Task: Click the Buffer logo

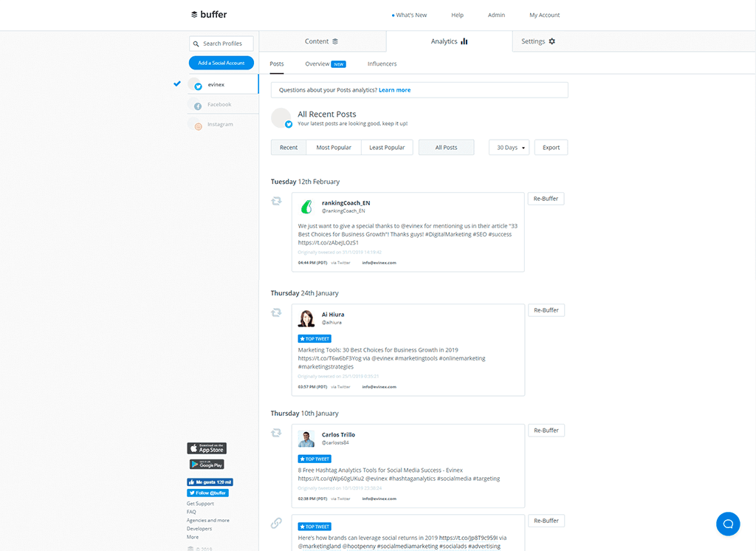Action: pyautogui.click(x=209, y=15)
